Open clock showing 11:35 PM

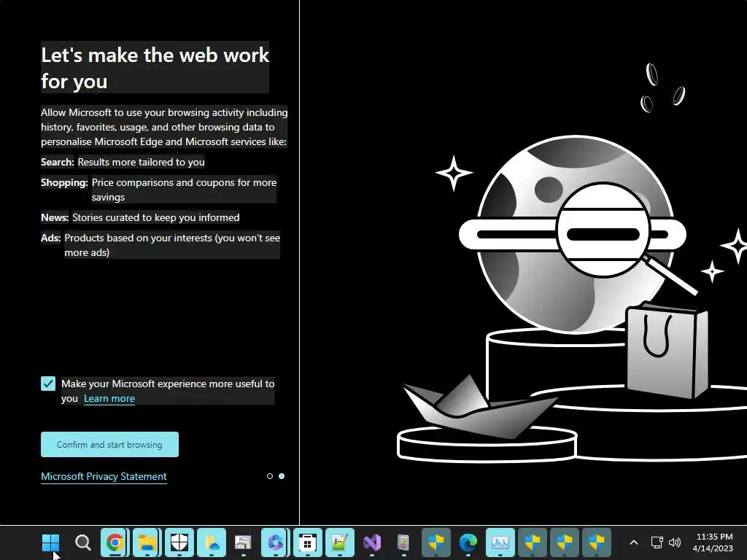713,542
